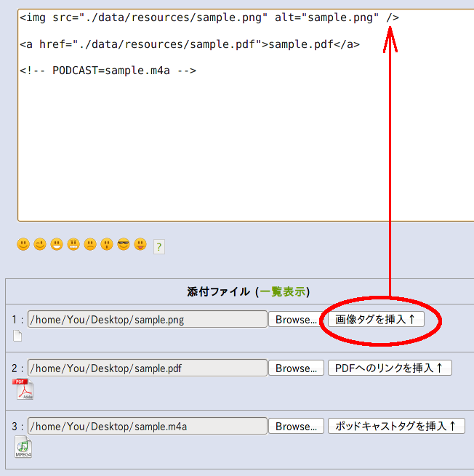Insert the sunglasses cool emoticon
The image size is (474, 476).
124,245
